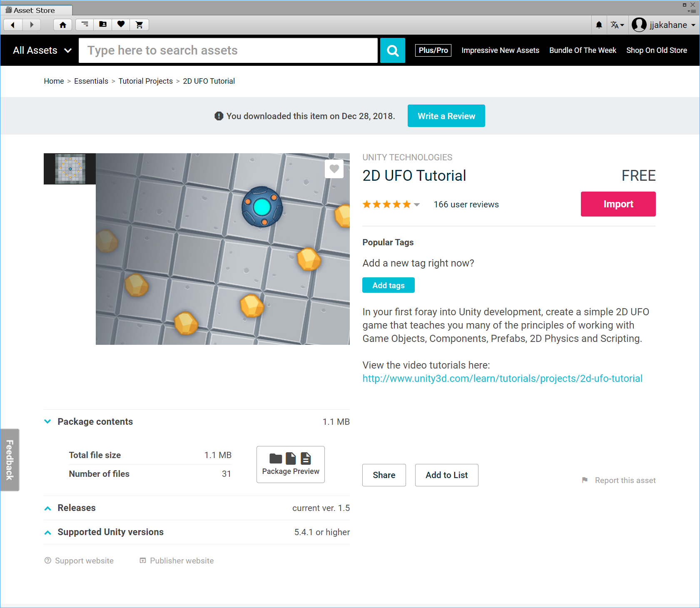700x608 pixels.
Task: Click the Write a Review button
Action: tap(446, 116)
